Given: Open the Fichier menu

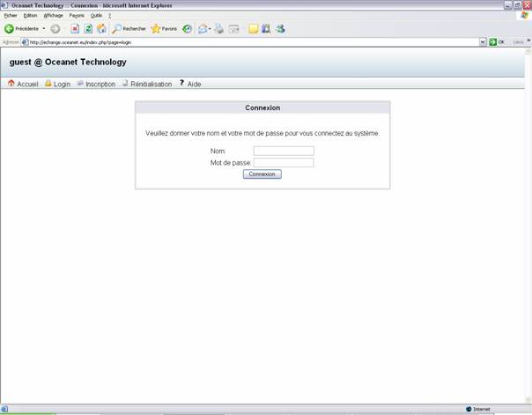Looking at the screenshot, I should pyautogui.click(x=11, y=16).
